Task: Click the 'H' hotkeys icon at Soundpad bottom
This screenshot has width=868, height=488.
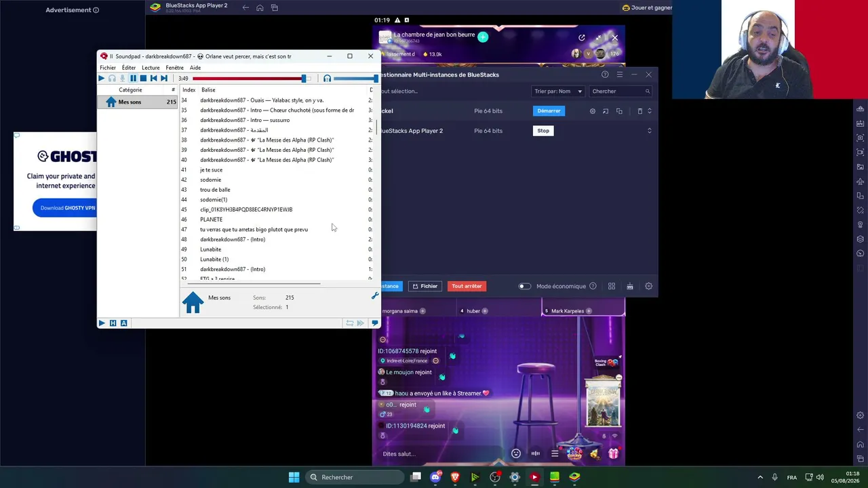Action: (113, 323)
